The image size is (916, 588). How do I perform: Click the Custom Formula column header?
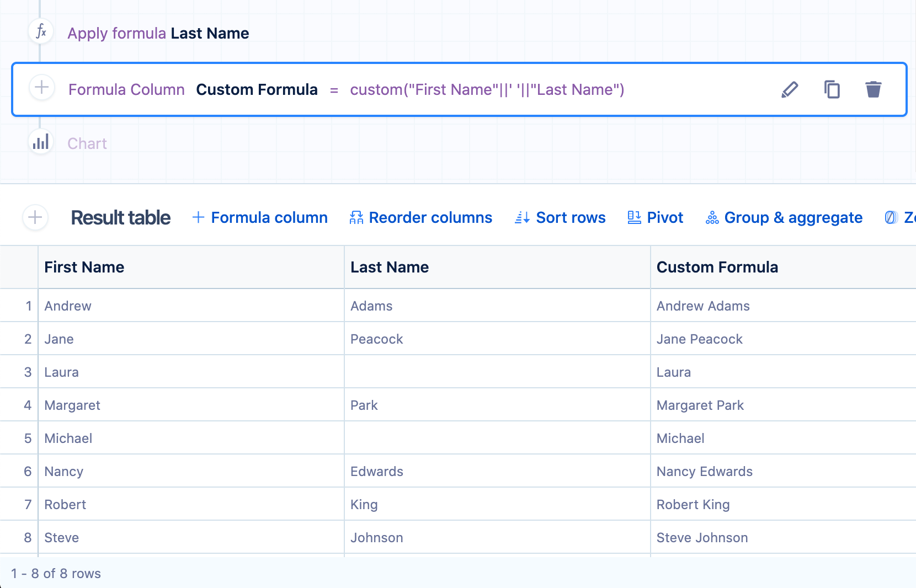[717, 268]
